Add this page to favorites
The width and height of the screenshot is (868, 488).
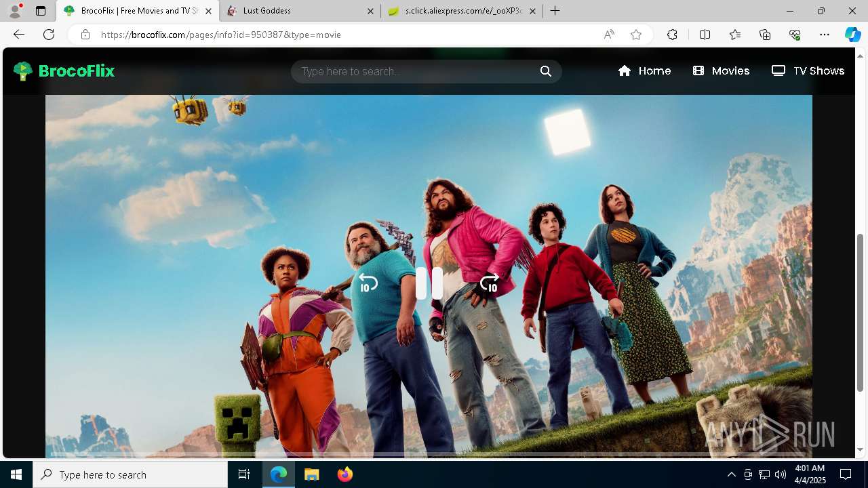(636, 35)
